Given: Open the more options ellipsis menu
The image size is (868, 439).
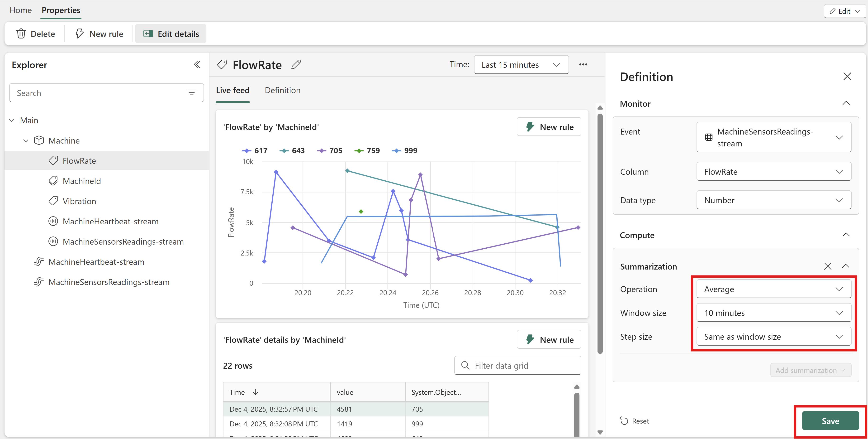Looking at the screenshot, I should point(583,65).
